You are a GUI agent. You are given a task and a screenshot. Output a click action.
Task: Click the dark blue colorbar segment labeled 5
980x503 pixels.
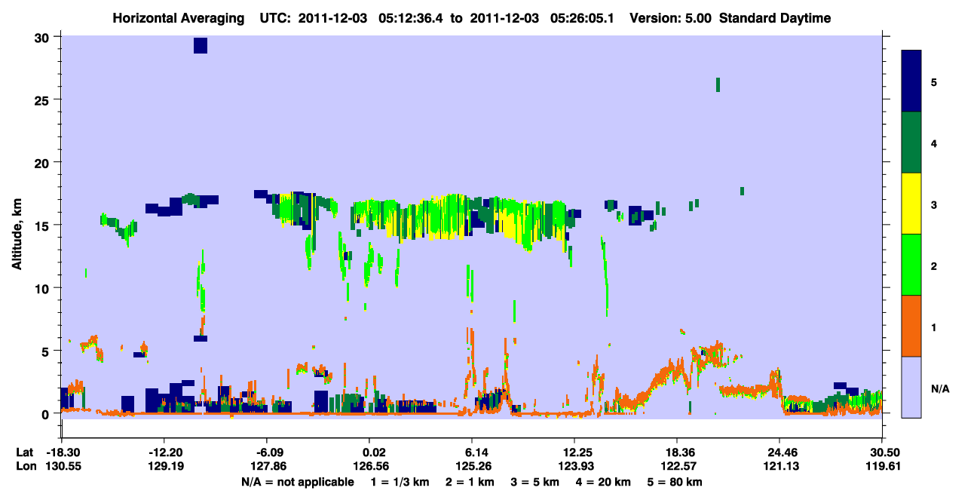click(912, 81)
